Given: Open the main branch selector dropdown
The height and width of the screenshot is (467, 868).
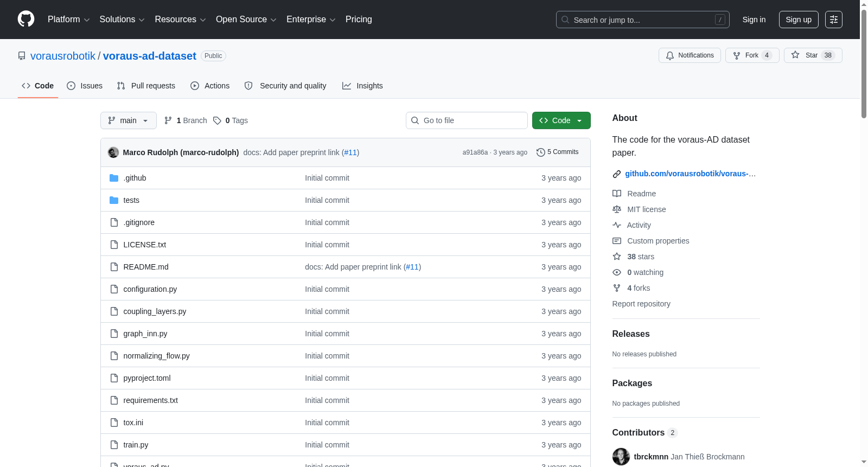Looking at the screenshot, I should tap(129, 120).
